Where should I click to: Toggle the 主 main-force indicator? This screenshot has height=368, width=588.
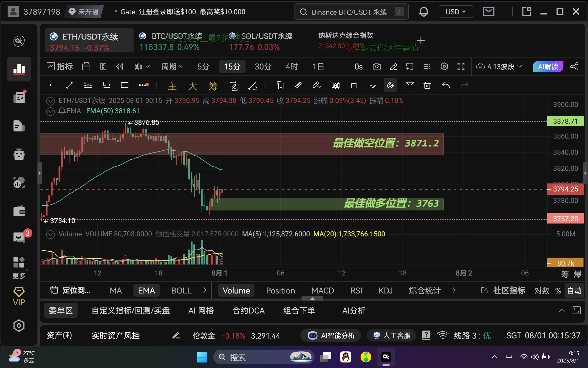tap(172, 86)
